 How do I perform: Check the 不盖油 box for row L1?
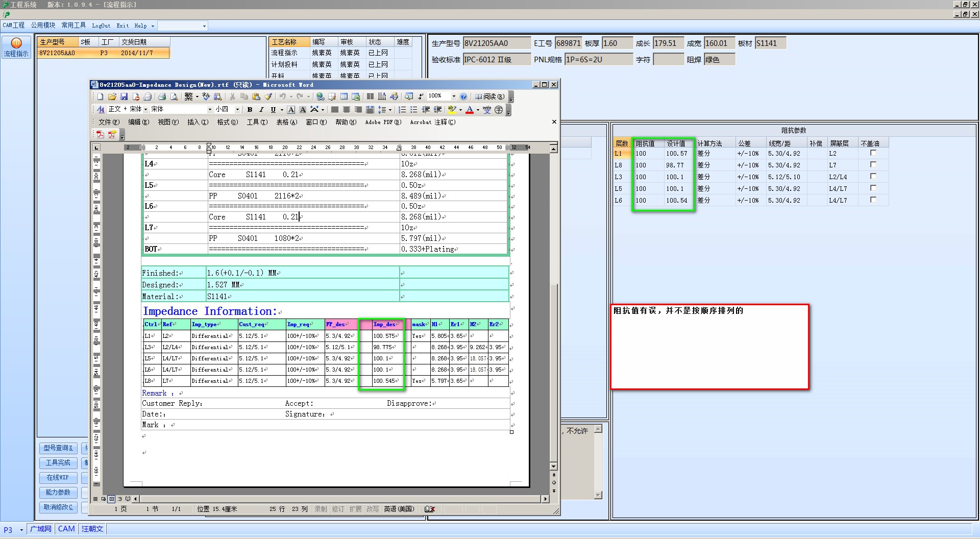coord(873,153)
